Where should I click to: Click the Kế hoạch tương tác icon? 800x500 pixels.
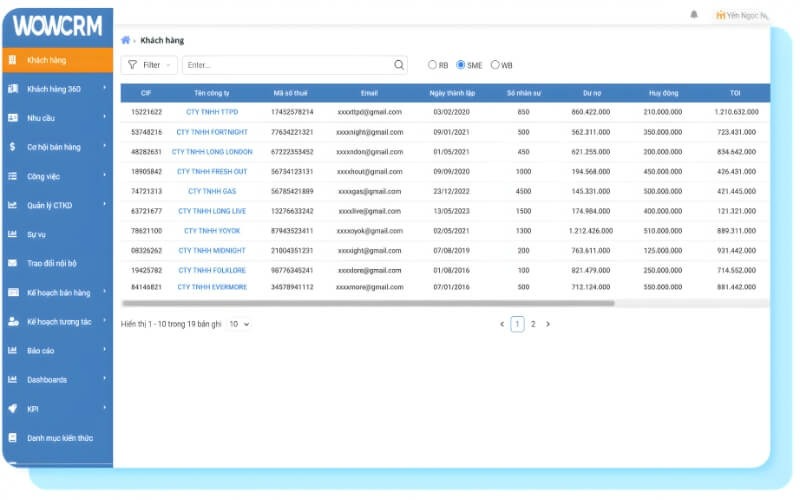pos(12,322)
